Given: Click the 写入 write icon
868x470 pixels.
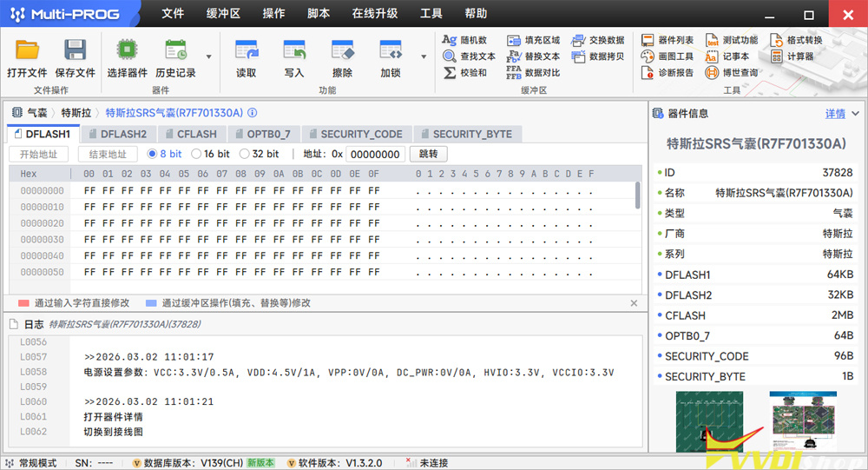Looking at the screenshot, I should click(294, 51).
